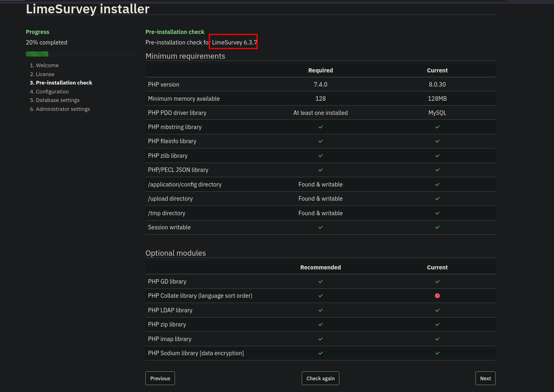Click the At least one installed cell
Viewport: 554px width, 392px height.
tap(320, 113)
